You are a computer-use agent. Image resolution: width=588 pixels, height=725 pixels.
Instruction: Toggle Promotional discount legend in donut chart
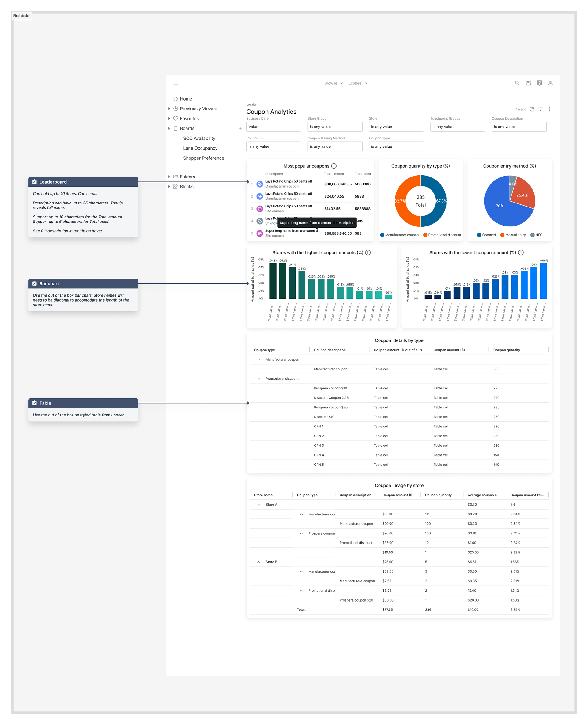click(x=442, y=235)
